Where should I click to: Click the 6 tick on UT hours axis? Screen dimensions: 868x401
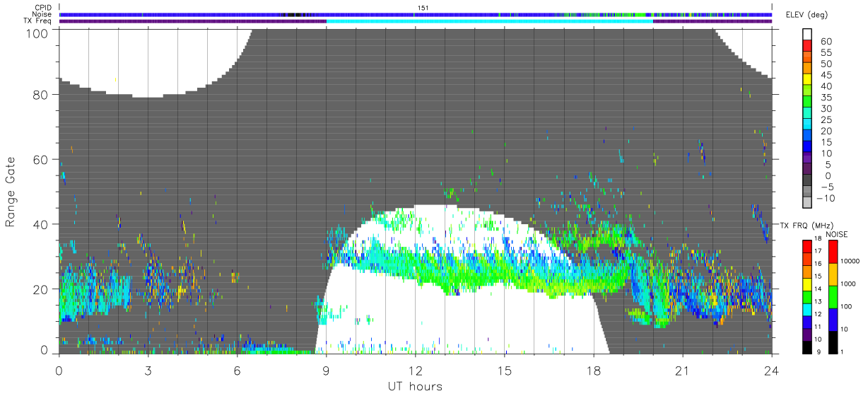point(237,371)
